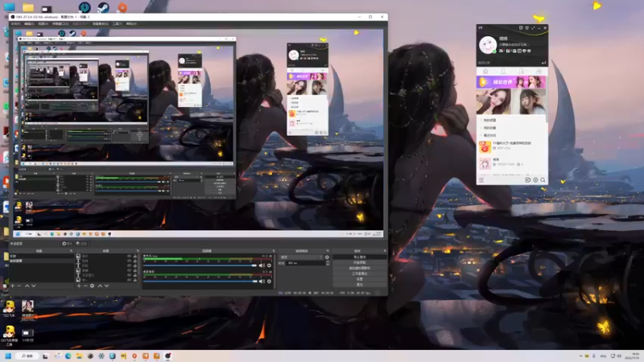
Task: Toggle the lock of the last source
Action: pyautogui.click(x=134, y=280)
